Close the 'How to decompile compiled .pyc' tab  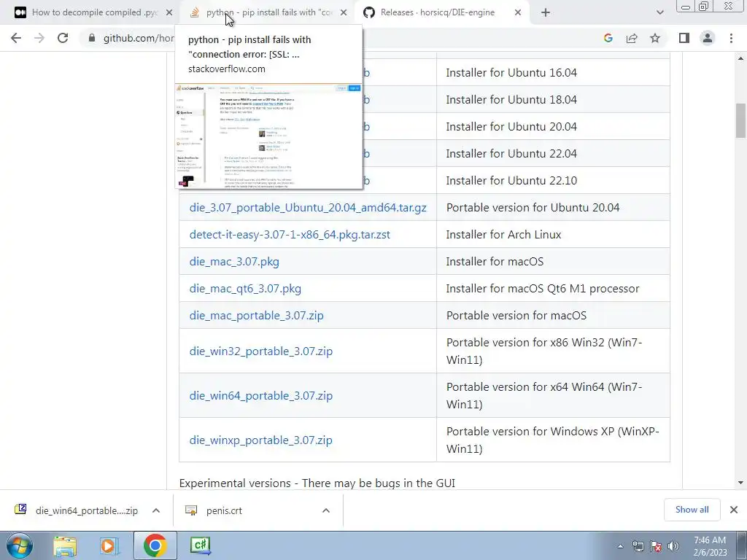[x=169, y=12]
